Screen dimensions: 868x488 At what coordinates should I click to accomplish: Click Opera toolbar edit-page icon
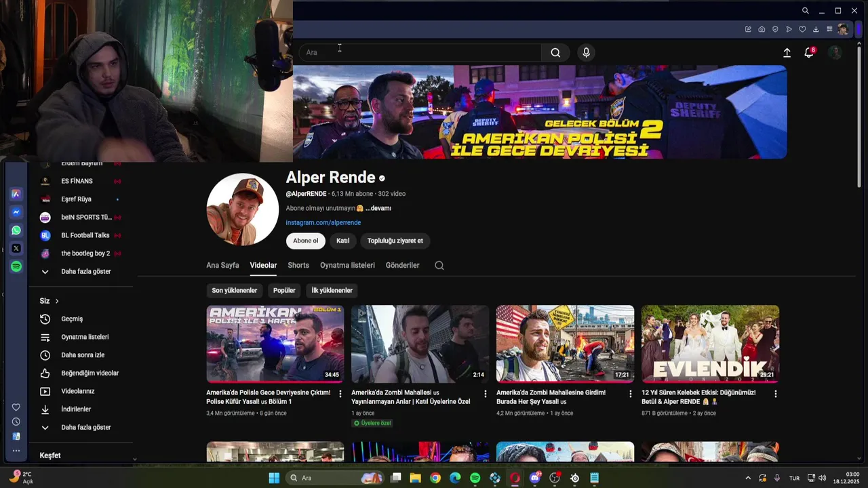coord(748,29)
